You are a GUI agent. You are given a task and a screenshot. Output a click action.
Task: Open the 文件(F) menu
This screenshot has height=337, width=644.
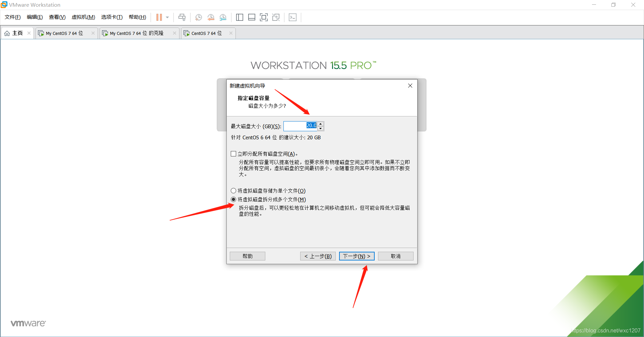tap(13, 17)
